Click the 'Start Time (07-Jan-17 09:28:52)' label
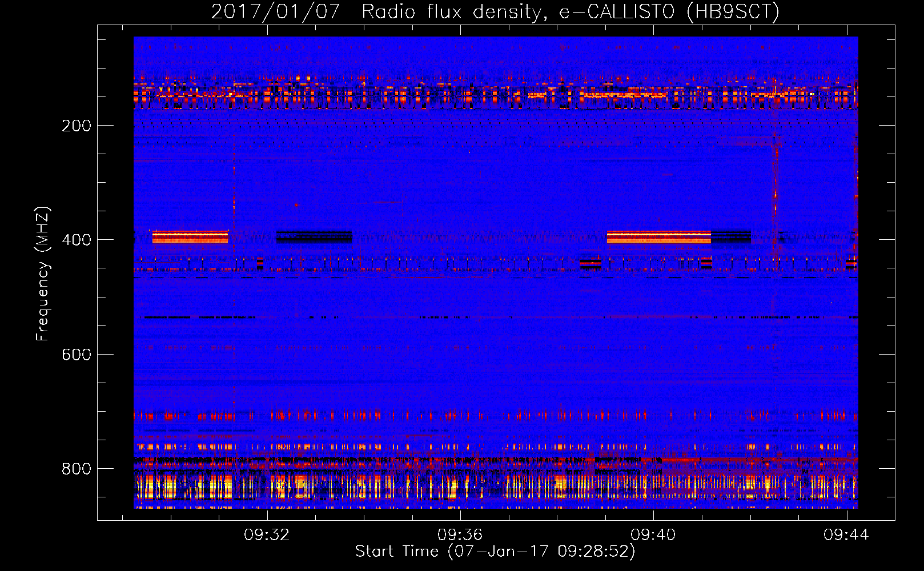Viewport: 924px width, 571px height. tap(495, 552)
